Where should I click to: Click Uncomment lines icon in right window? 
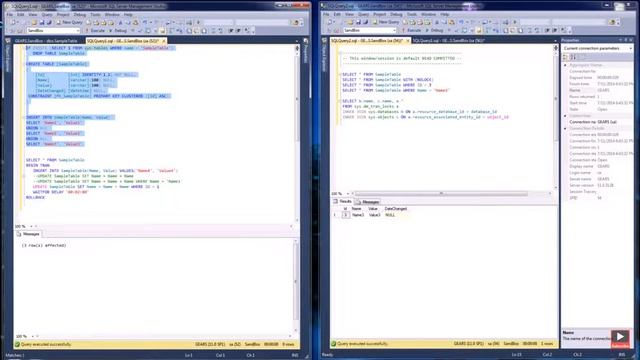pos(537,30)
